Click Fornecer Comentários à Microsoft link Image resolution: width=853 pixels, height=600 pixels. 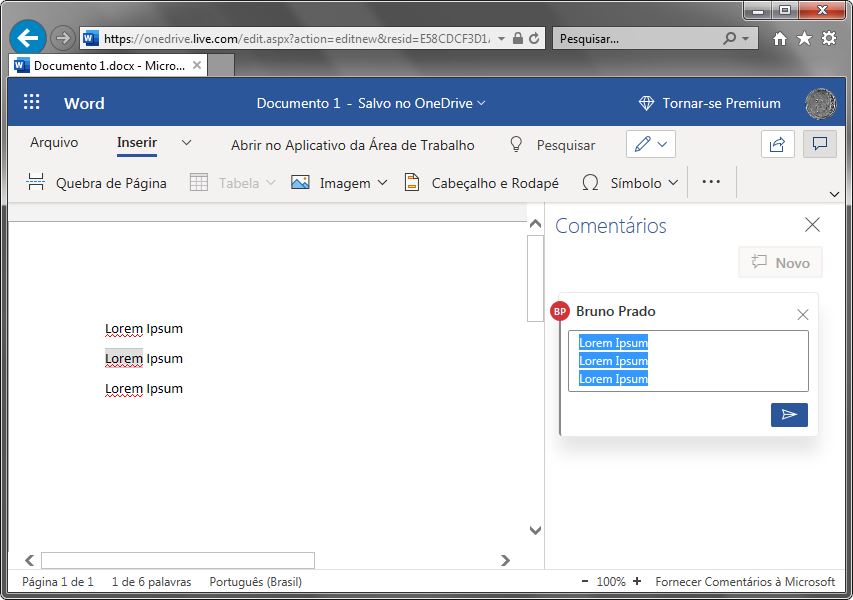click(745, 582)
